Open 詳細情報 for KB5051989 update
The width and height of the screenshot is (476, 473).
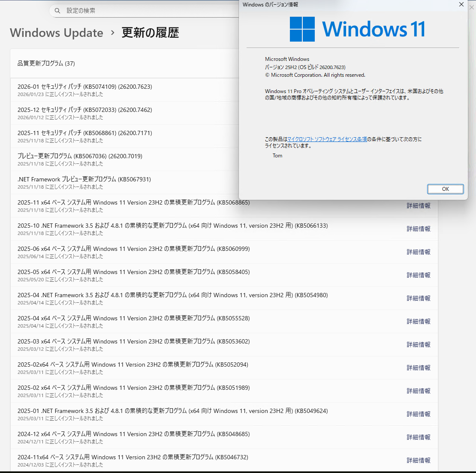(418, 391)
